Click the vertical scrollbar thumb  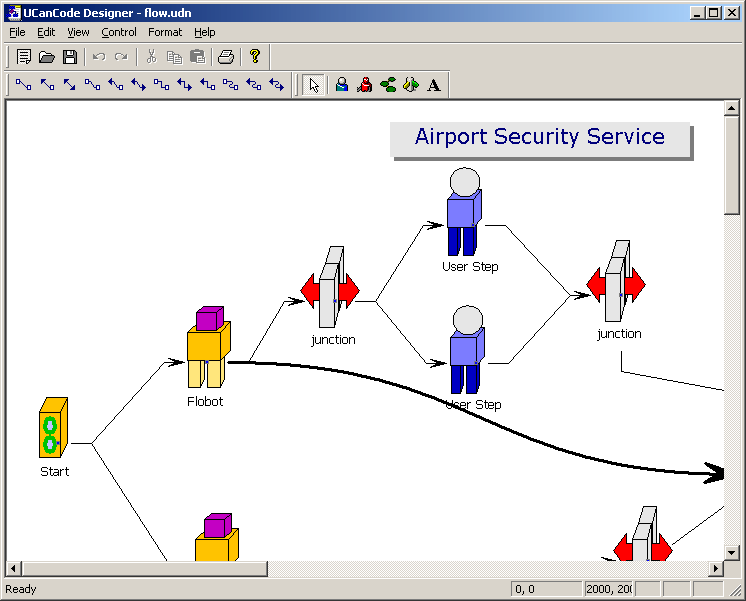pyautogui.click(x=731, y=165)
